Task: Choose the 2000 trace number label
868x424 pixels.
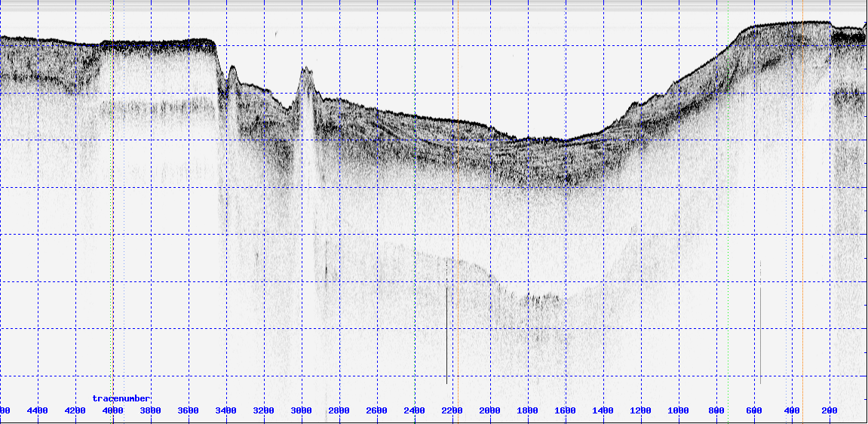Action: click(x=489, y=410)
